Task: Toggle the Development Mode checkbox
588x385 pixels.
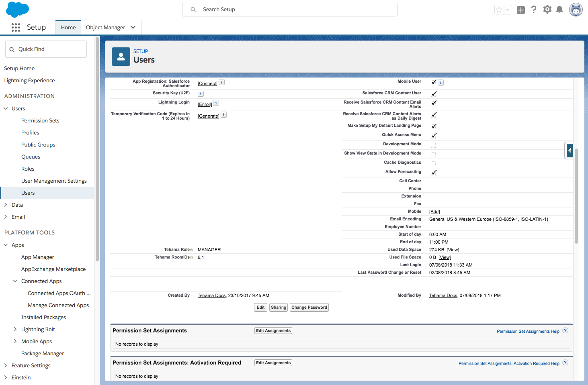Action: coord(433,145)
